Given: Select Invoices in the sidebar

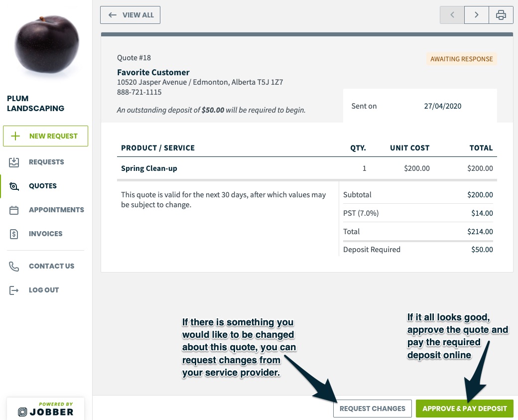Looking at the screenshot, I should point(46,234).
